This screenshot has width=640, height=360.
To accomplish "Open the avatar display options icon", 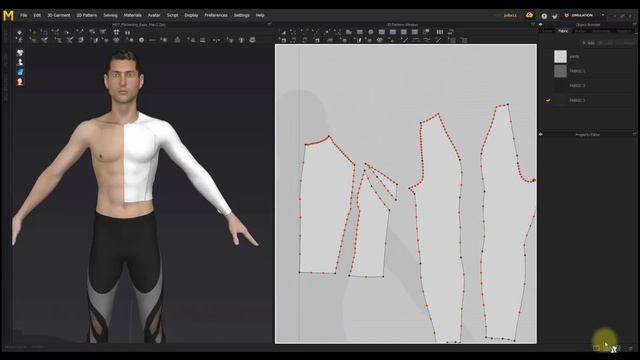I will coord(20,62).
